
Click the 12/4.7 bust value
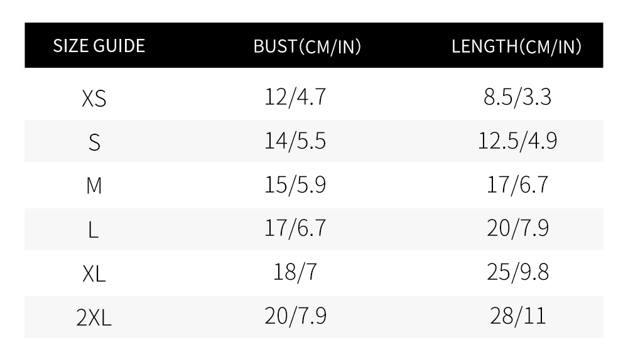[295, 97]
